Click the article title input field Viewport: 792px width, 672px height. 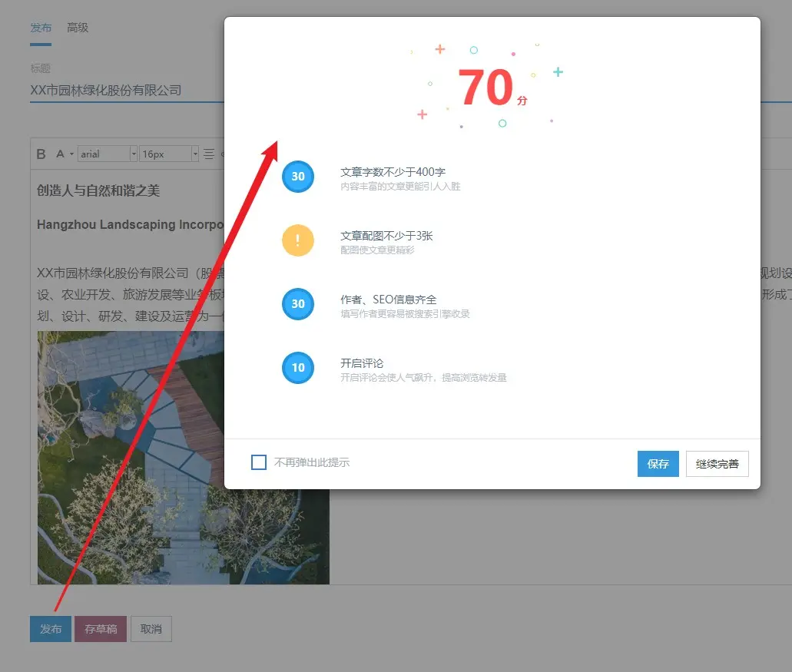pos(123,91)
